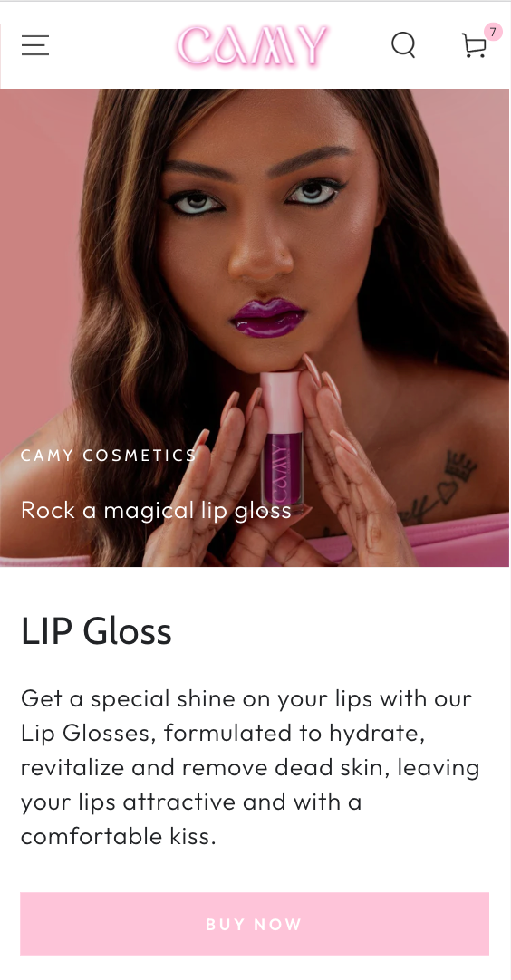The width and height of the screenshot is (511, 980).
Task: Click the heart tattoo below the crown
Action: click(447, 492)
